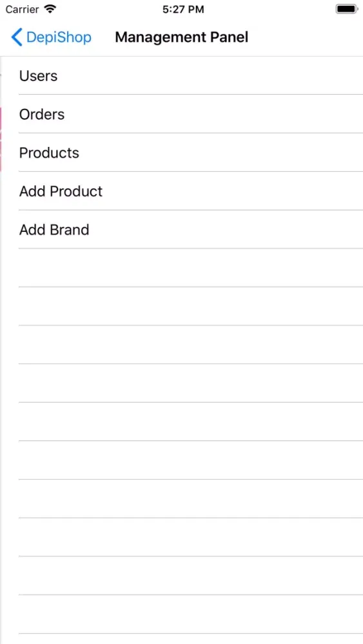
Task: Tap the second empty row beneath Add Brand
Action: [x=181, y=306]
